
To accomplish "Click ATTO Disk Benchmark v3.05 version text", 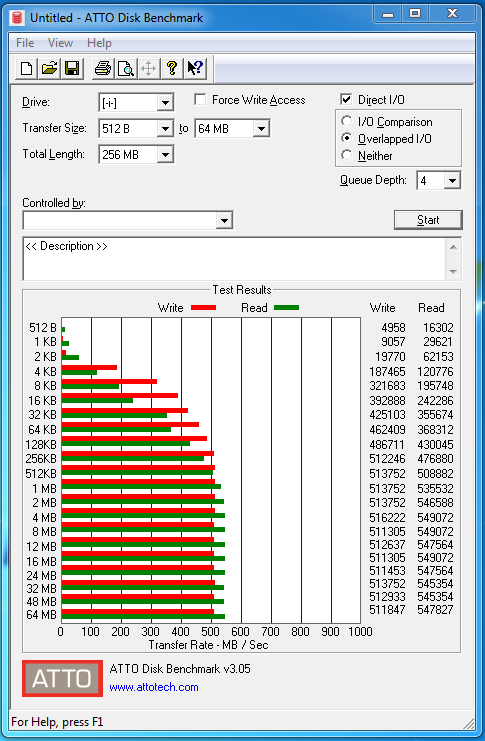I will point(180,669).
